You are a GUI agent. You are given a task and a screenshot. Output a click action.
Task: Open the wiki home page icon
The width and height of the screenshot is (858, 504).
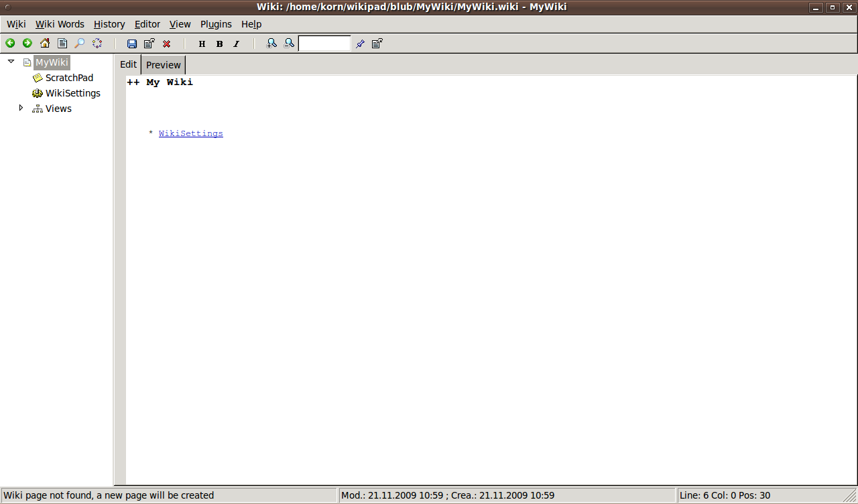(x=45, y=44)
